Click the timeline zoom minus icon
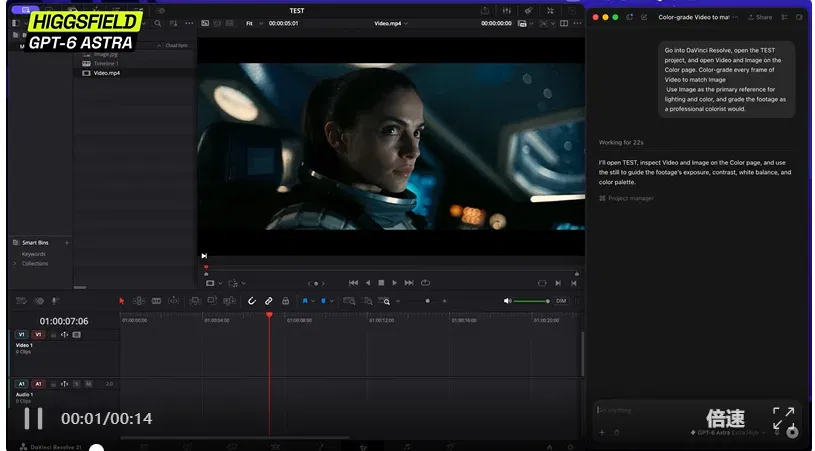 point(398,301)
